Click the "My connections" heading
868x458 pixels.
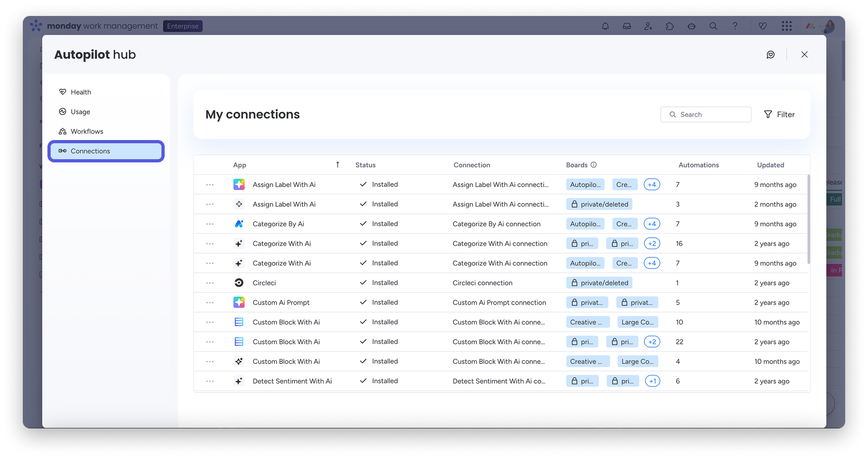253,114
